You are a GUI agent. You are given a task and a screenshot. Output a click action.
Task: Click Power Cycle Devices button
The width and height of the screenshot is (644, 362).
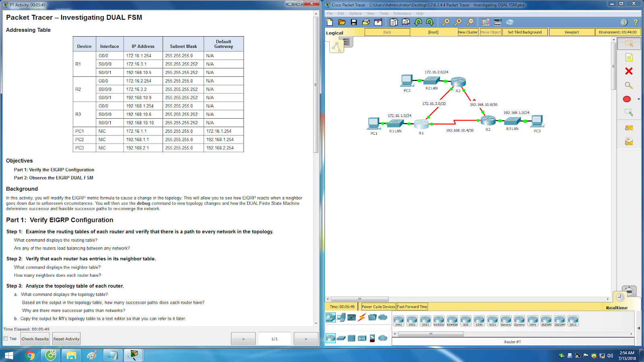tap(378, 306)
